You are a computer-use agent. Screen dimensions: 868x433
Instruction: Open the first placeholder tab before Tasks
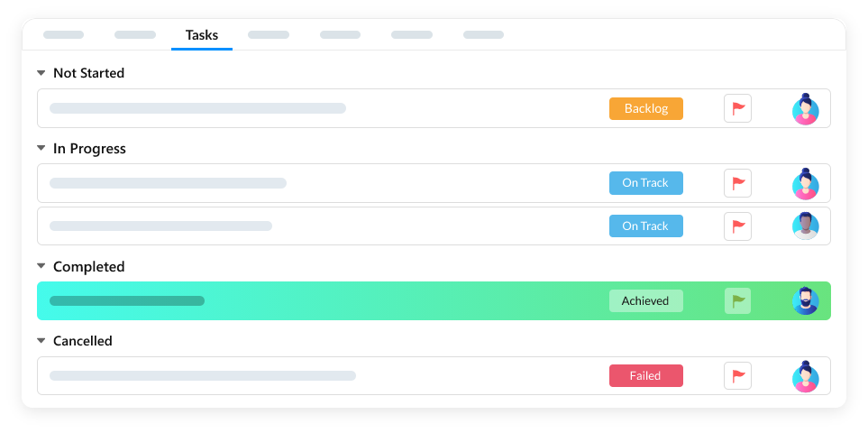click(x=63, y=35)
